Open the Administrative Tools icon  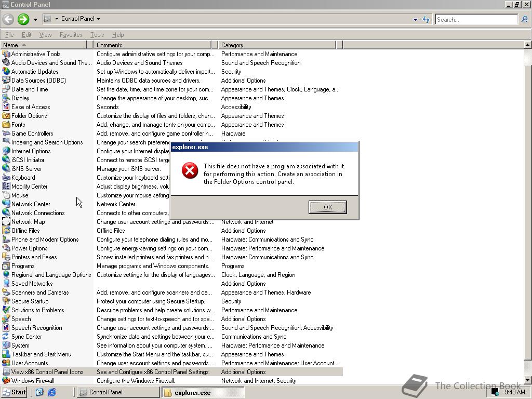coord(6,54)
